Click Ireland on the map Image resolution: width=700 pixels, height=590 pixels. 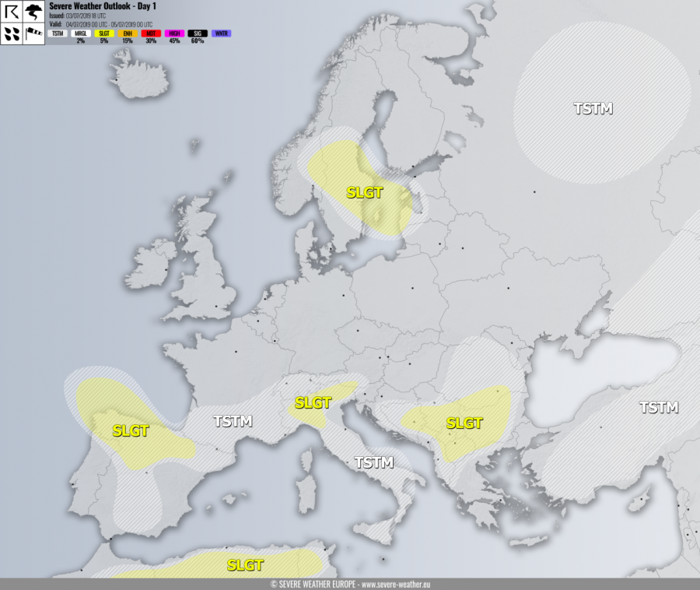(x=151, y=264)
